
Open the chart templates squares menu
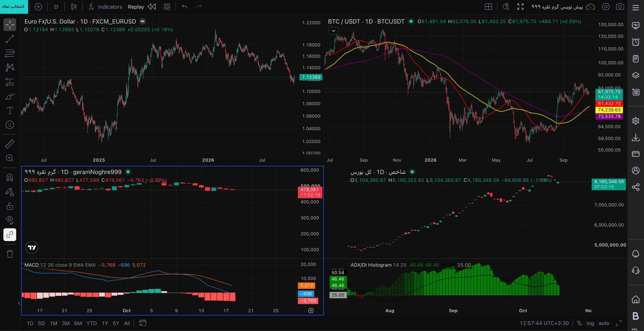pyautogui.click(x=167, y=7)
